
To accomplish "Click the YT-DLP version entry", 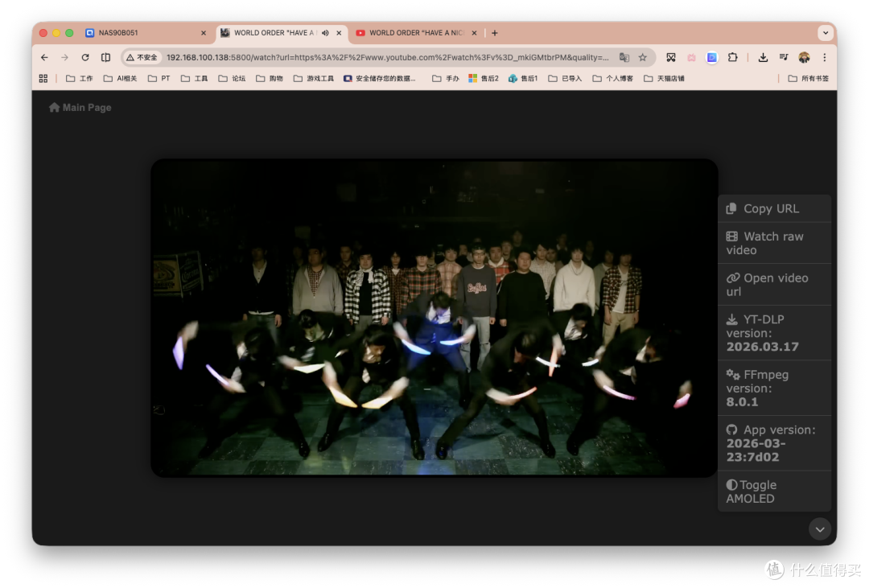I will point(774,332).
